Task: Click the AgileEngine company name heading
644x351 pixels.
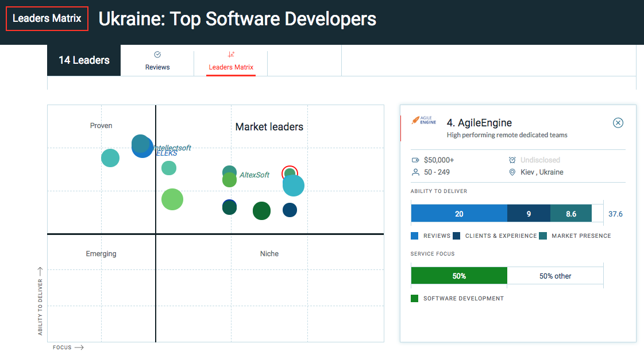Action: coord(479,123)
